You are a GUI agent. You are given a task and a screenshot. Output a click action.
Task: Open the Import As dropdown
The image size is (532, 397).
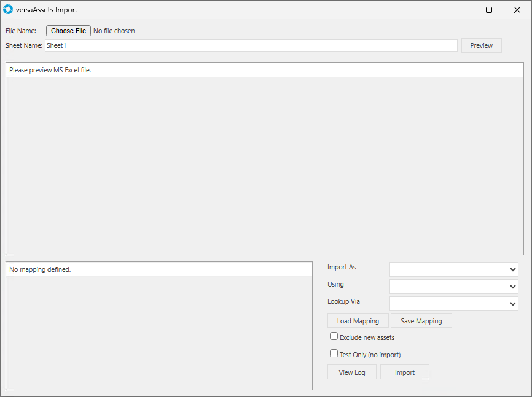click(x=453, y=269)
